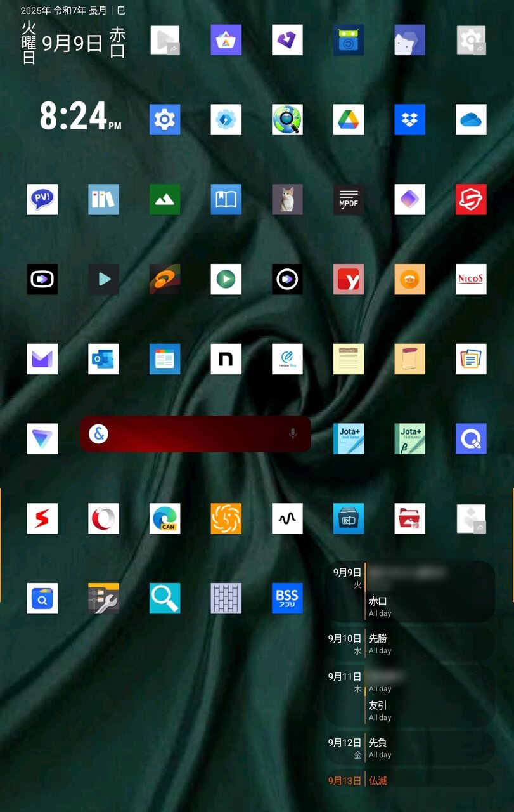Open the 先勝 event on 9月10日

[x=429, y=644]
